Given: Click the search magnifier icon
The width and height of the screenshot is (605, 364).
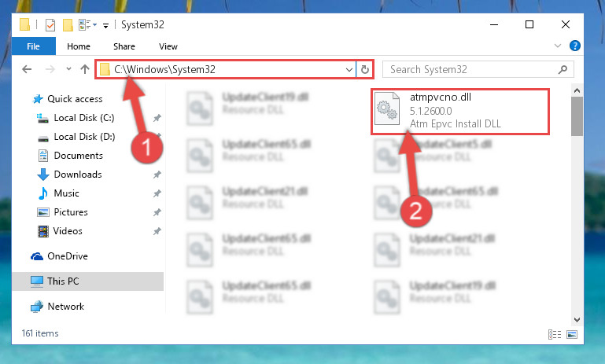Looking at the screenshot, I should click(563, 69).
